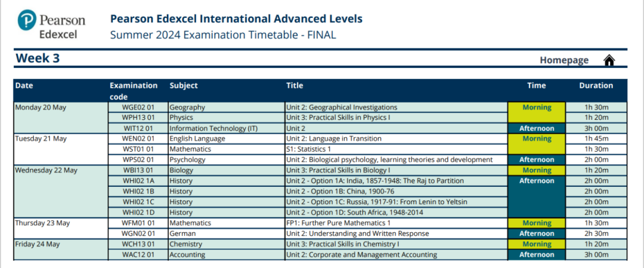The height and width of the screenshot is (268, 644).
Task: Click the Monday 20 May date cell
Action: coord(61,118)
